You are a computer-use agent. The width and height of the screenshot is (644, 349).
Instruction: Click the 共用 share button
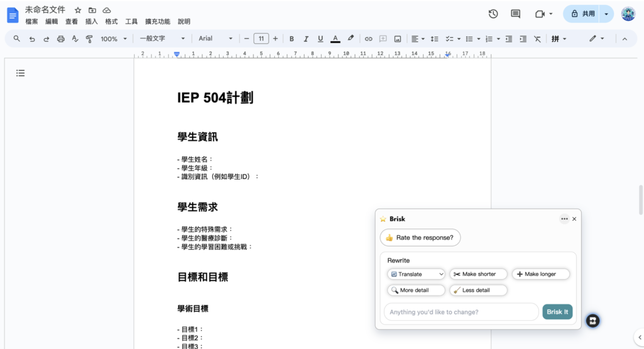pos(583,14)
